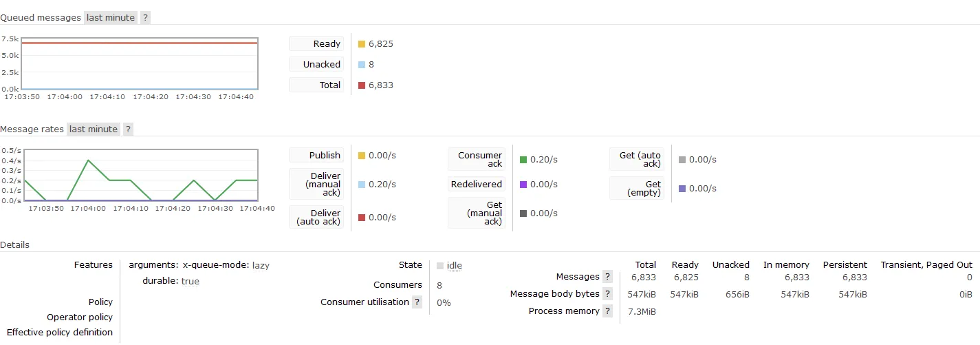The height and width of the screenshot is (345, 980).
Task: Click the help icon next to Messages
Action: click(607, 277)
